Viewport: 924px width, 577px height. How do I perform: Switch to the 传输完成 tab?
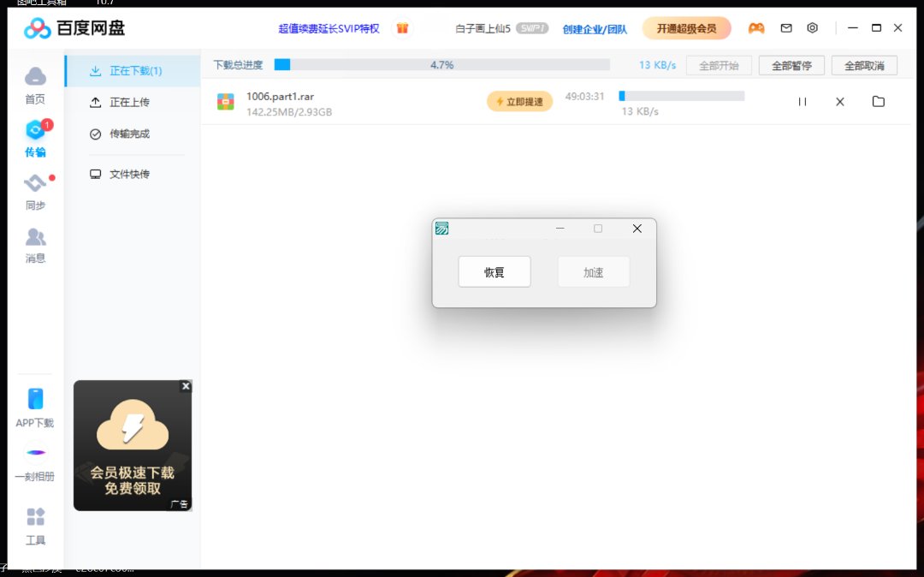tap(129, 134)
